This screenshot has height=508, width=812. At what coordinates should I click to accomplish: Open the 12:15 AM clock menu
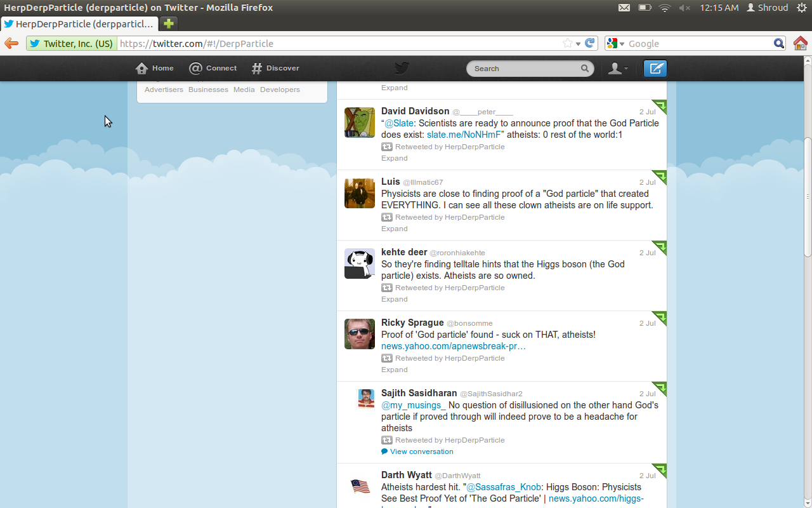pyautogui.click(x=719, y=8)
